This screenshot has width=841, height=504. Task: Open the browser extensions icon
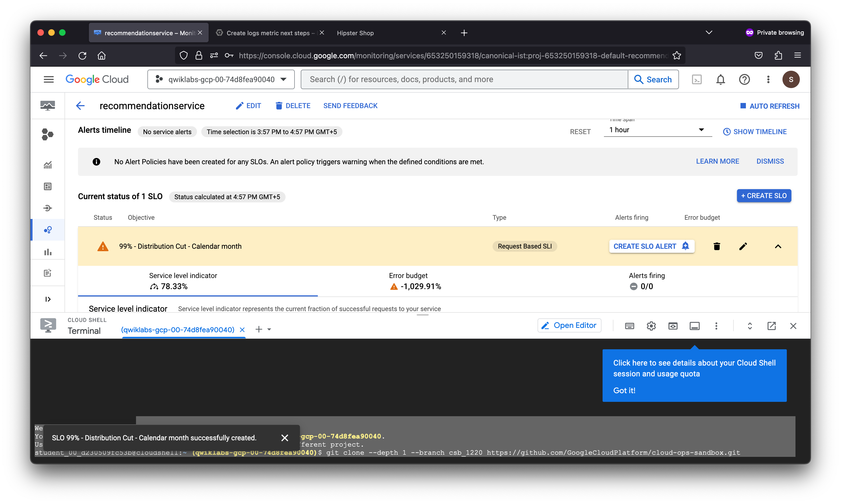coord(778,56)
